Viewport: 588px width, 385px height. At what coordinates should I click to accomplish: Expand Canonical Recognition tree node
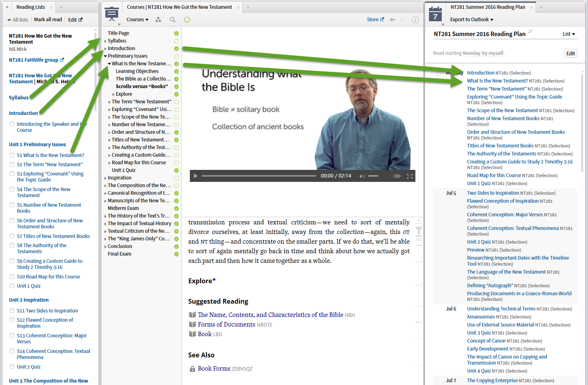[x=105, y=193]
